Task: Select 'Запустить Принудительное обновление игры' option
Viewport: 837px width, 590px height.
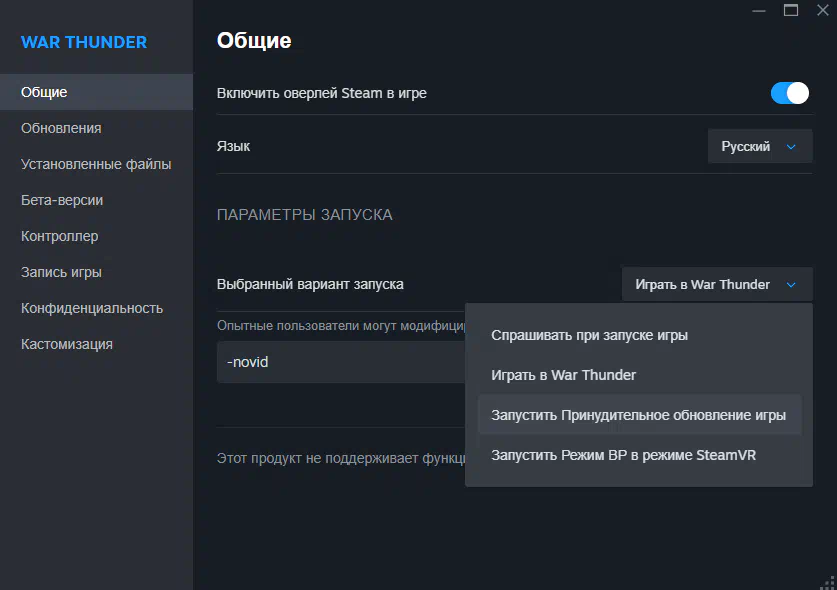Action: (638, 415)
